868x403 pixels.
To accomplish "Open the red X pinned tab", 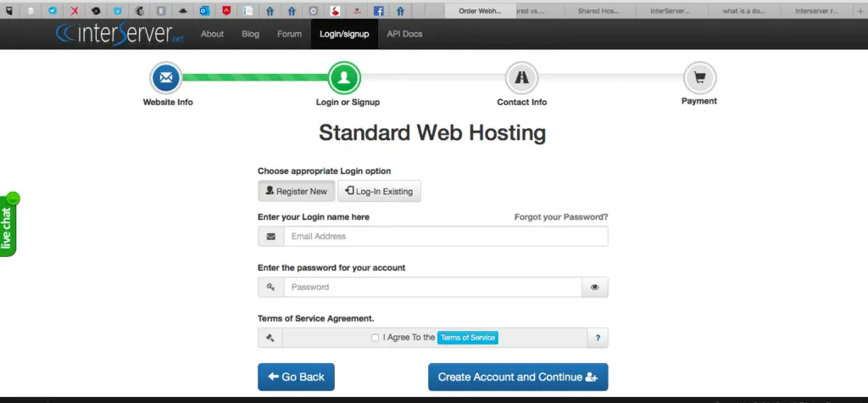I will pyautogui.click(x=75, y=10).
